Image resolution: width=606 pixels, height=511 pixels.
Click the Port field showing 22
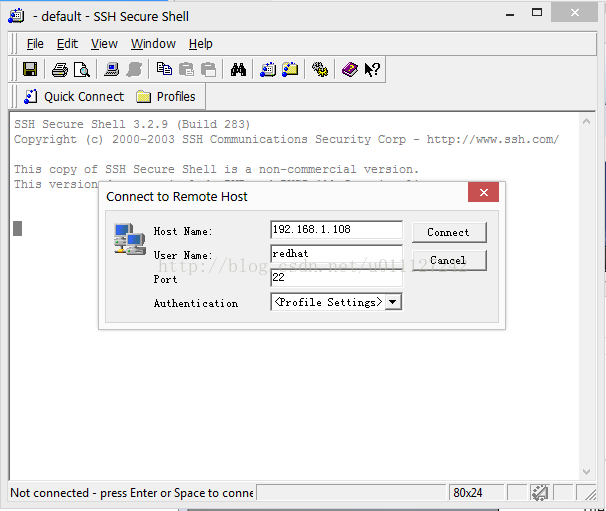(x=336, y=278)
